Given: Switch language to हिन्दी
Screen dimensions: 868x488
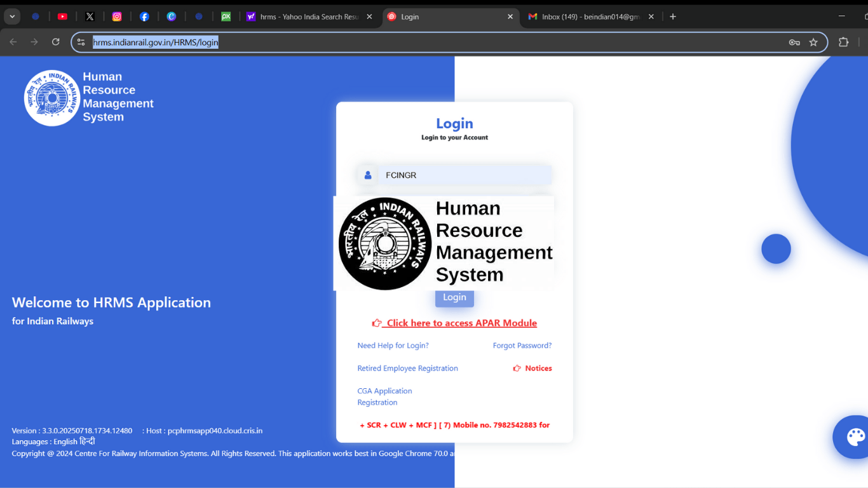Looking at the screenshot, I should 87,442.
